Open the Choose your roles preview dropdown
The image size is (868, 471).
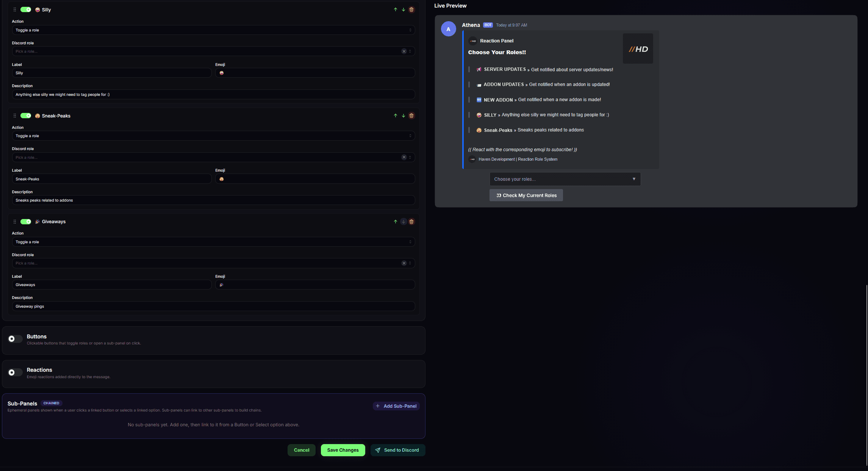click(565, 179)
